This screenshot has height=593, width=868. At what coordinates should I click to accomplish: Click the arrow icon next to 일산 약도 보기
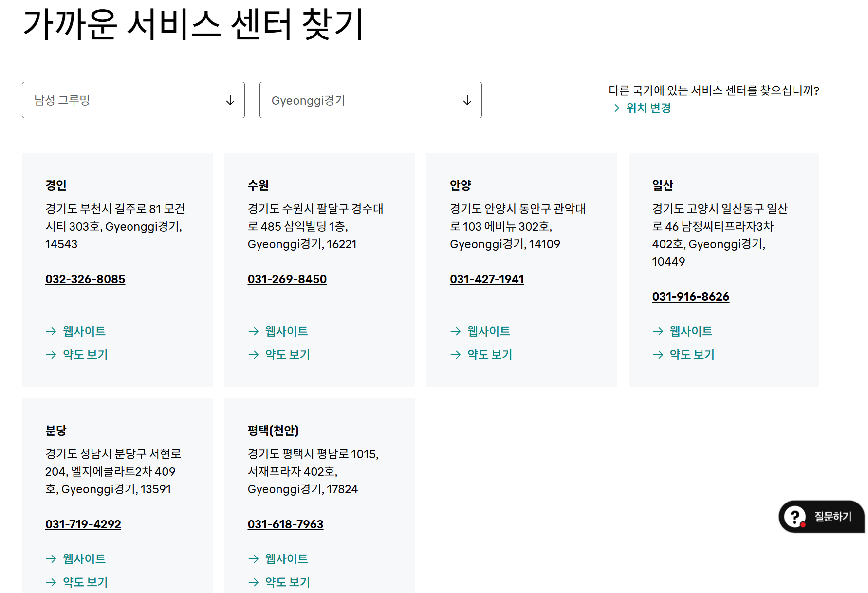[x=658, y=355]
